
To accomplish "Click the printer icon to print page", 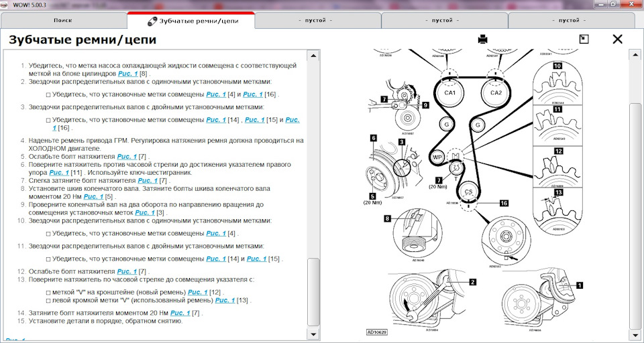I will 482,40.
